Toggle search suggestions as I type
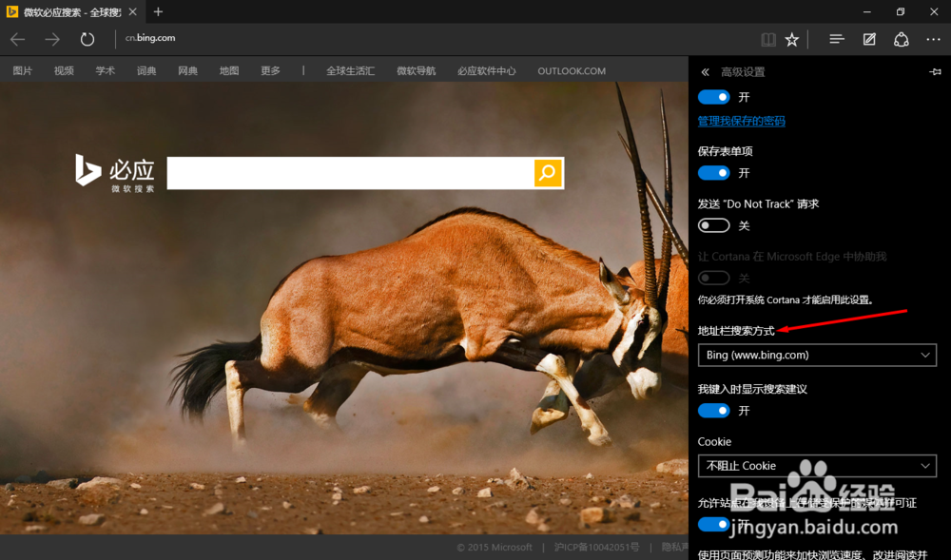This screenshot has width=951, height=560. click(x=713, y=411)
